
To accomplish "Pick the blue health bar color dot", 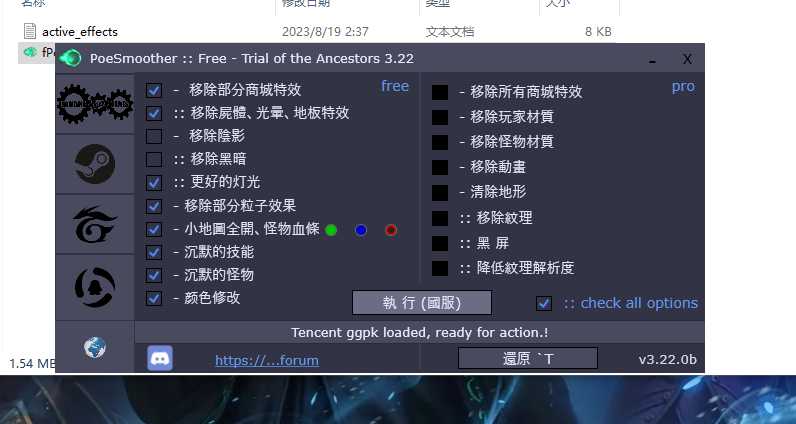I will click(361, 230).
